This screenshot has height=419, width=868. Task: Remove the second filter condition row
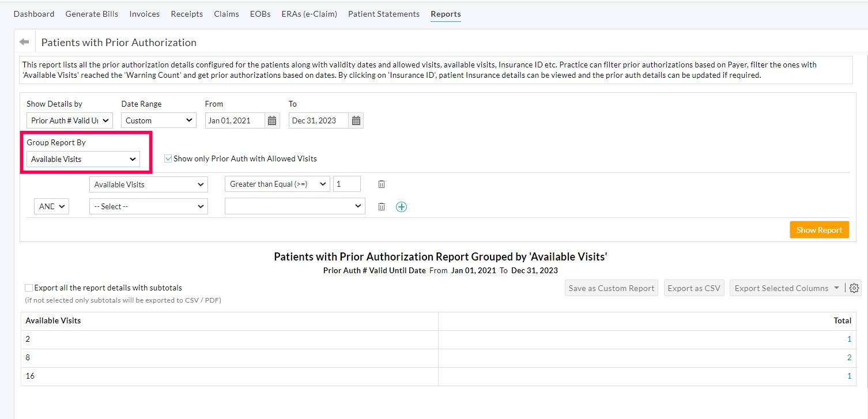click(x=381, y=206)
